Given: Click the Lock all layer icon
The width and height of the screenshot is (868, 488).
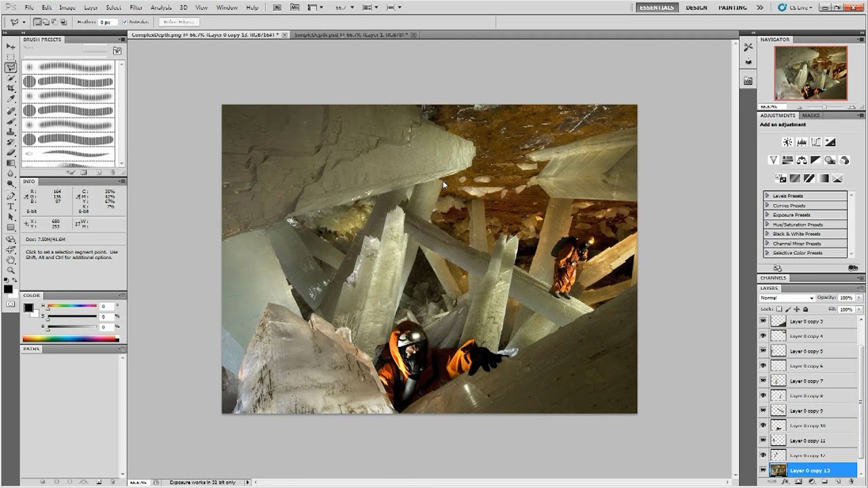Looking at the screenshot, I should point(806,309).
